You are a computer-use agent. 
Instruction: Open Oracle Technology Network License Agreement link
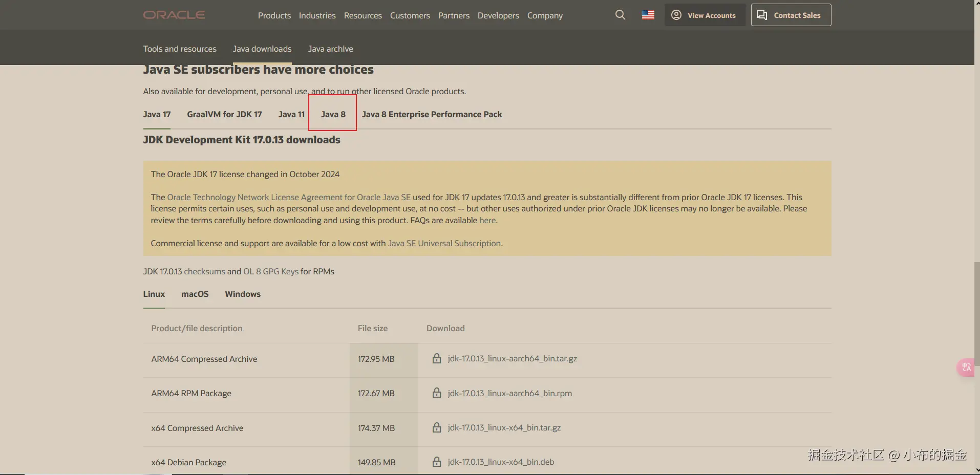289,197
